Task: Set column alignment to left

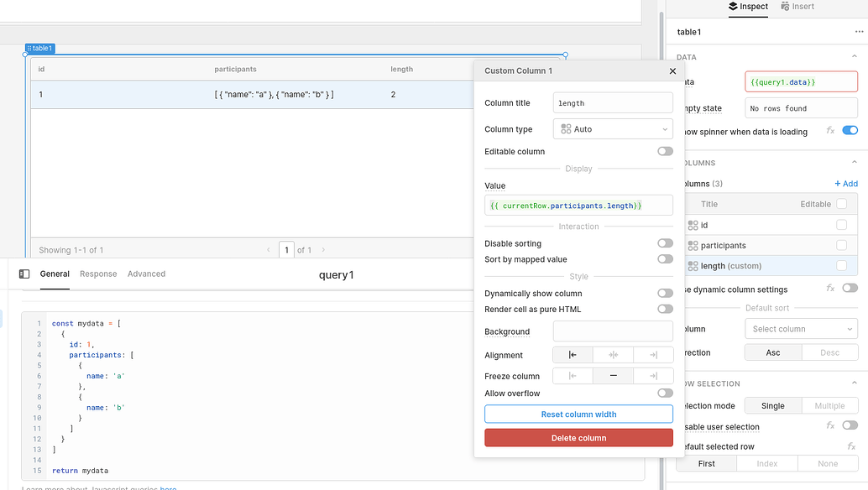Action: tap(573, 354)
